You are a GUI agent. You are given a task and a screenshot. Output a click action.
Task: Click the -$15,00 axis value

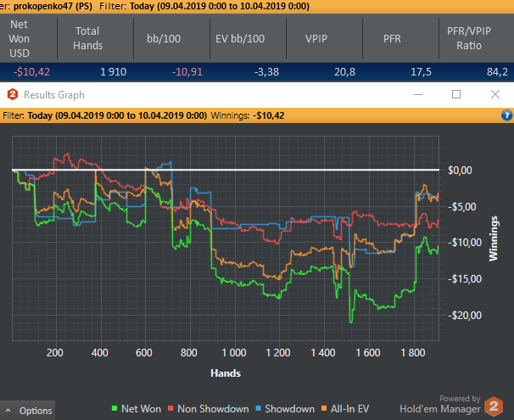pos(465,279)
